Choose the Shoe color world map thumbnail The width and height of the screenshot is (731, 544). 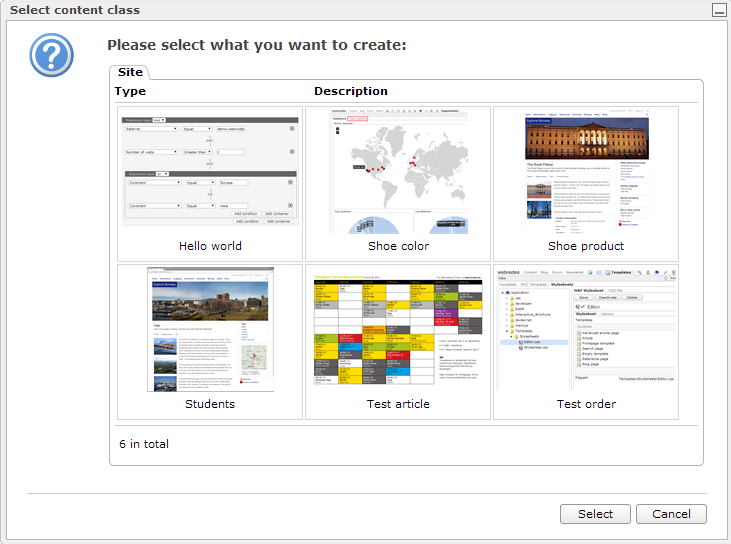pyautogui.click(x=398, y=169)
